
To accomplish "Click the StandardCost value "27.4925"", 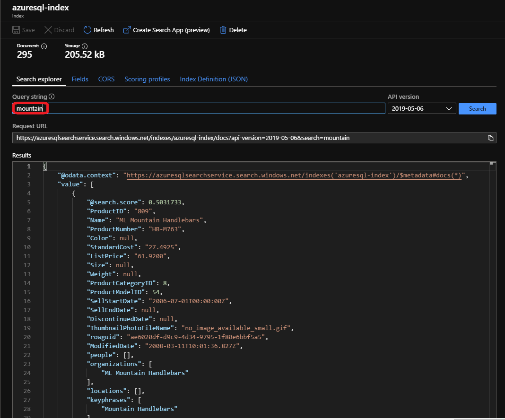I will (161, 247).
